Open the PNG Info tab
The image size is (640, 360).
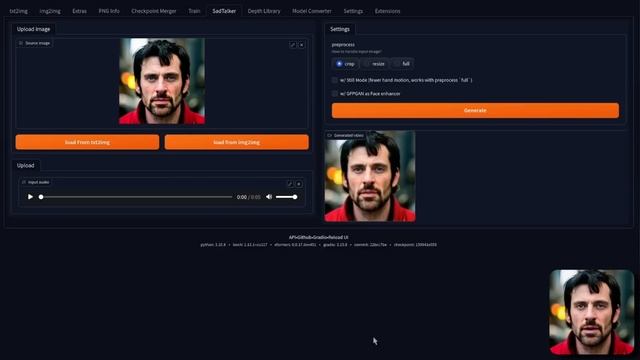[x=109, y=11]
